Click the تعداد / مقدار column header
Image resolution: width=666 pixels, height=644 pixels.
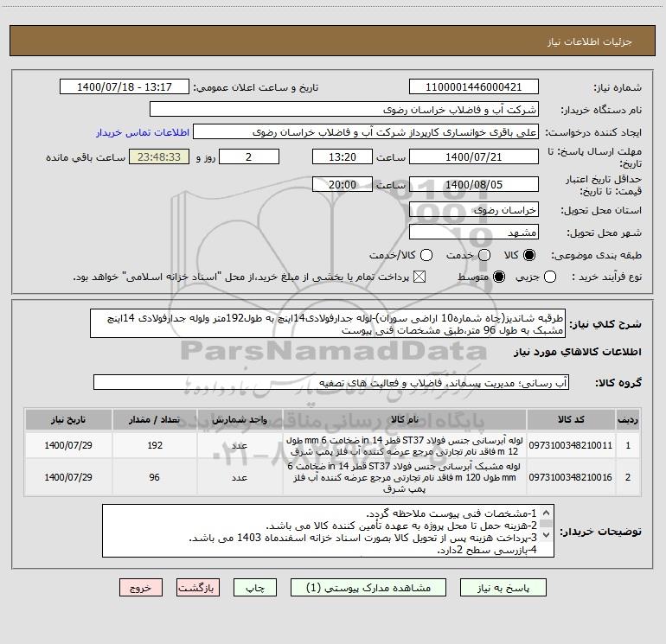[155, 419]
